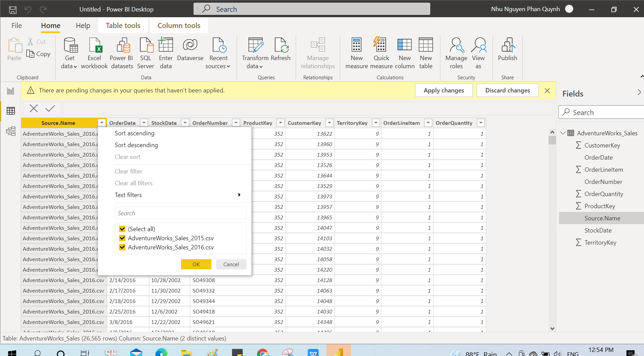644x356 pixels.
Task: Click the taskbar clock showing 12:54 PM
Action: point(601,350)
